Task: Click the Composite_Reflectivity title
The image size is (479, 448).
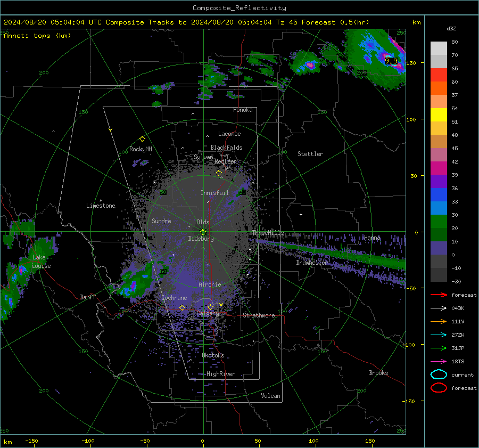Action: point(240,8)
